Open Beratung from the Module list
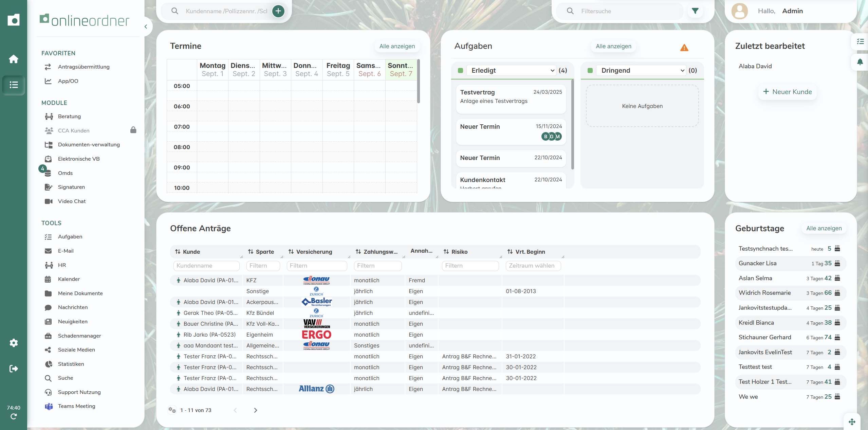Viewport: 868px width, 430px height. (x=69, y=116)
